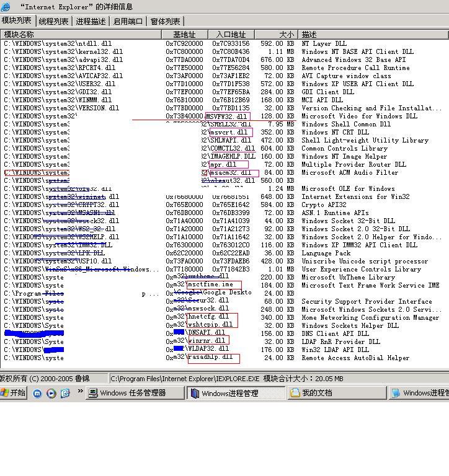449x476 pixels.
Task: Sort by 模块名称 column header
Action: pyautogui.click(x=81, y=34)
